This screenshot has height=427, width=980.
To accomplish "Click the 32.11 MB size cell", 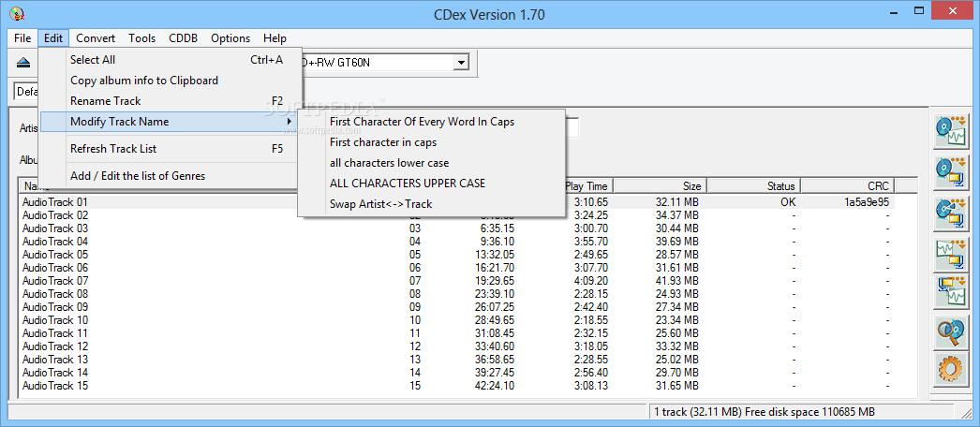I will 675,202.
